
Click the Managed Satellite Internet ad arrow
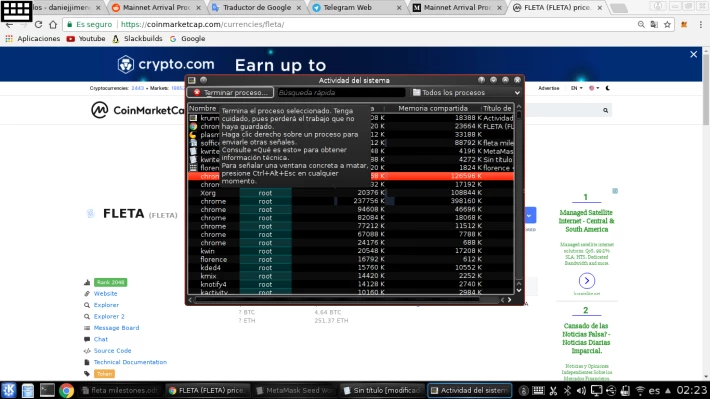586,281
